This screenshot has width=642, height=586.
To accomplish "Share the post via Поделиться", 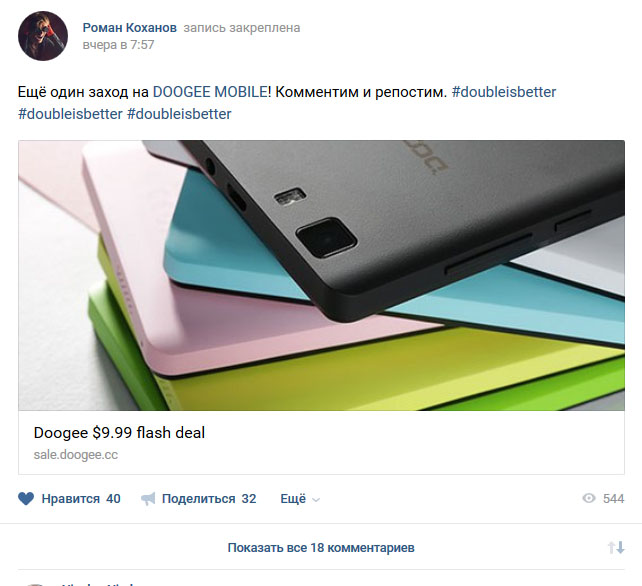I will point(199,499).
